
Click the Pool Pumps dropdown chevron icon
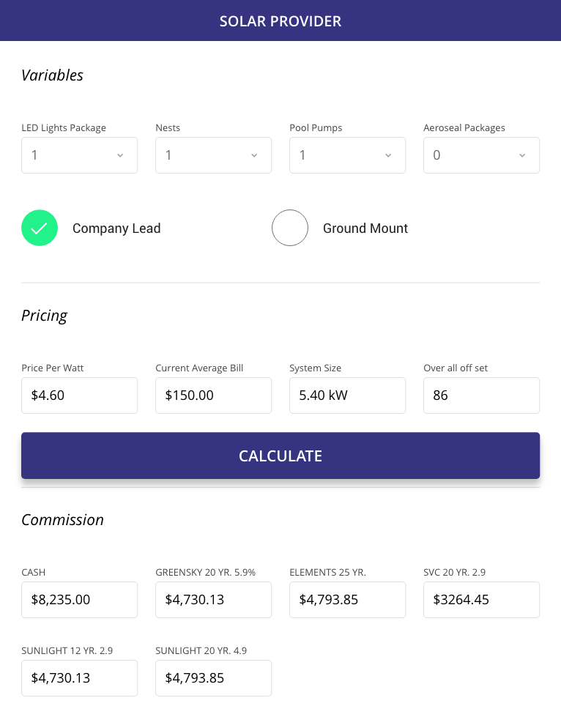[388, 155]
